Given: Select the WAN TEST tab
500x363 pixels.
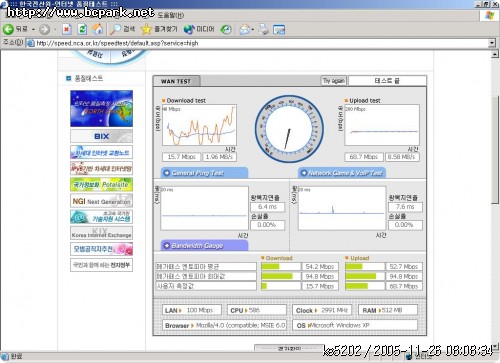Looking at the screenshot, I should [176, 81].
